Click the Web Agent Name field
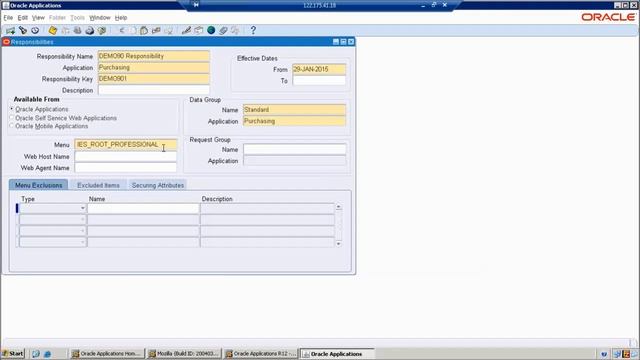Screen dimensions: 640x360 pos(126,167)
